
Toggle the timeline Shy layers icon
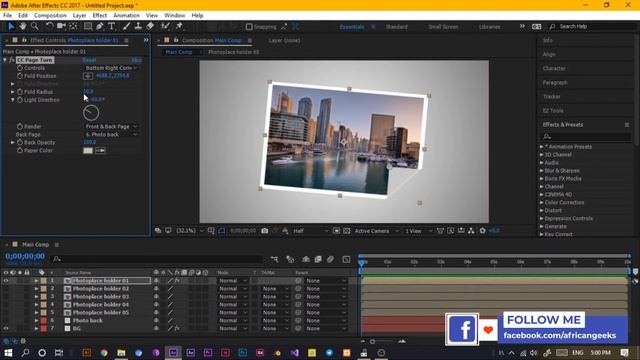(x=305, y=259)
